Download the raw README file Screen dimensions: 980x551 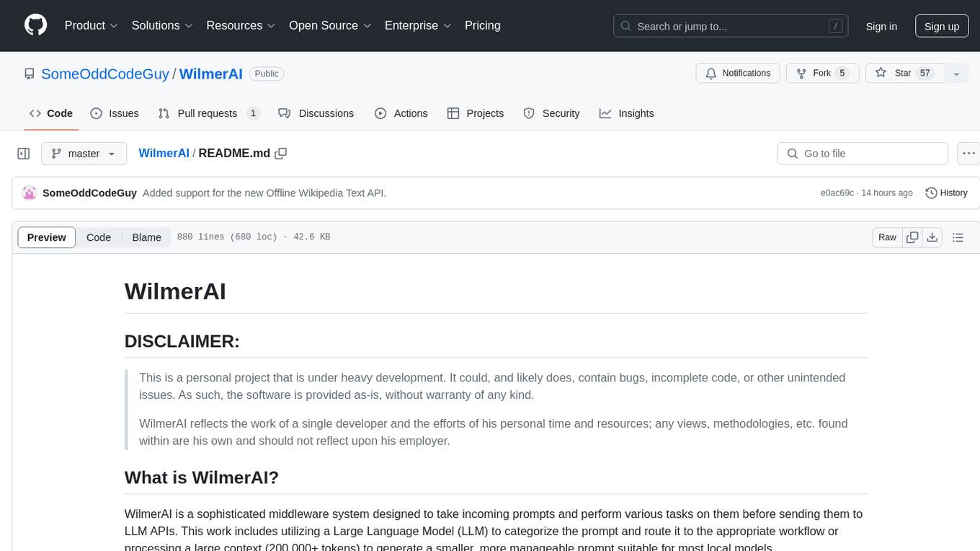[932, 237]
